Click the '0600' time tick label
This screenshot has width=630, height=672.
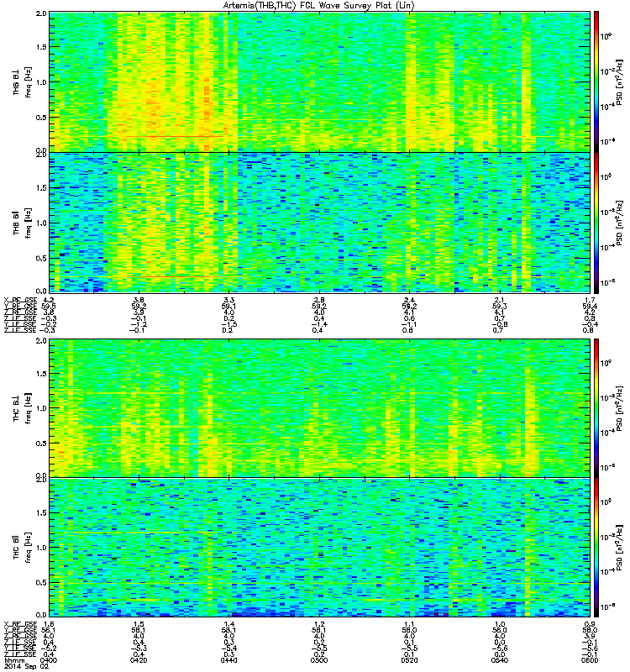[590, 660]
